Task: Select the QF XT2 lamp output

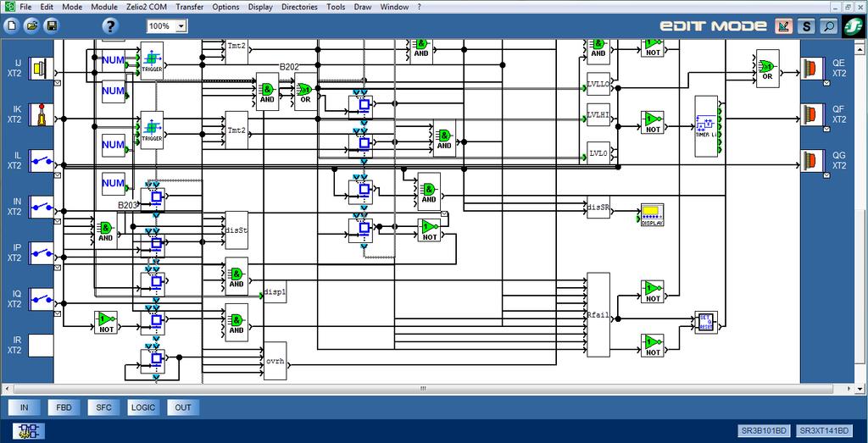Action: (813, 114)
